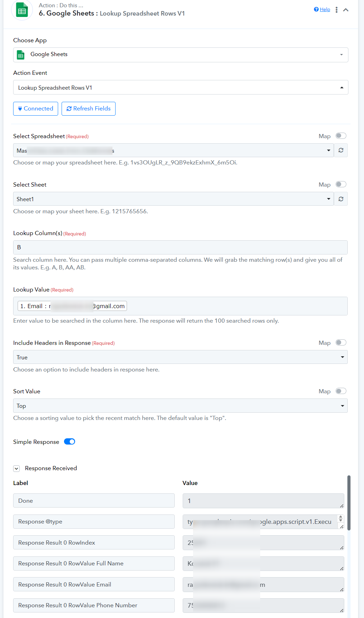Viewport: 364px width, 618px height.
Task: Click the Lookup Column(s) input field
Action: point(180,248)
